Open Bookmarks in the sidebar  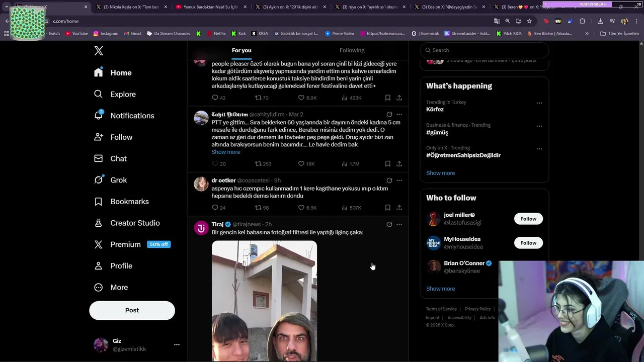pos(122,202)
